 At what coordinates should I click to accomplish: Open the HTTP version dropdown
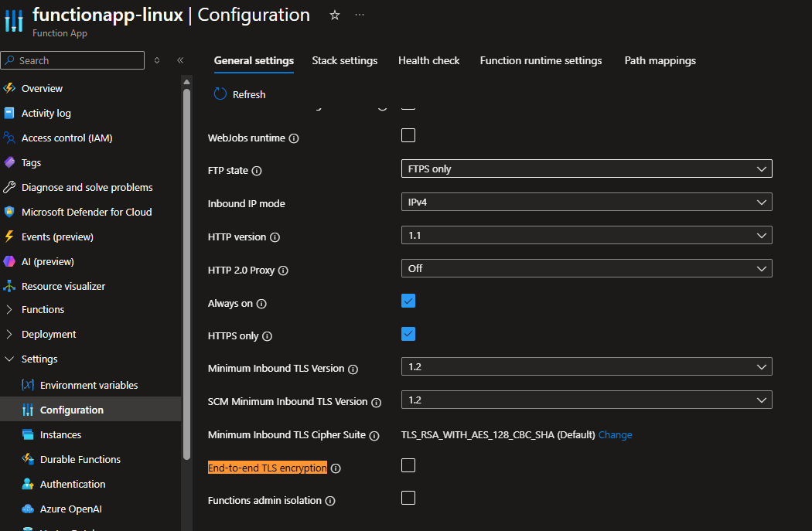587,235
